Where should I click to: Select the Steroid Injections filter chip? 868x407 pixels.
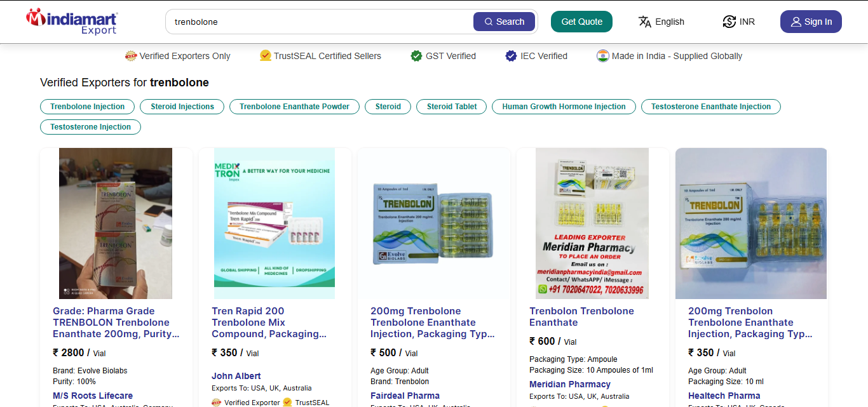pyautogui.click(x=182, y=107)
